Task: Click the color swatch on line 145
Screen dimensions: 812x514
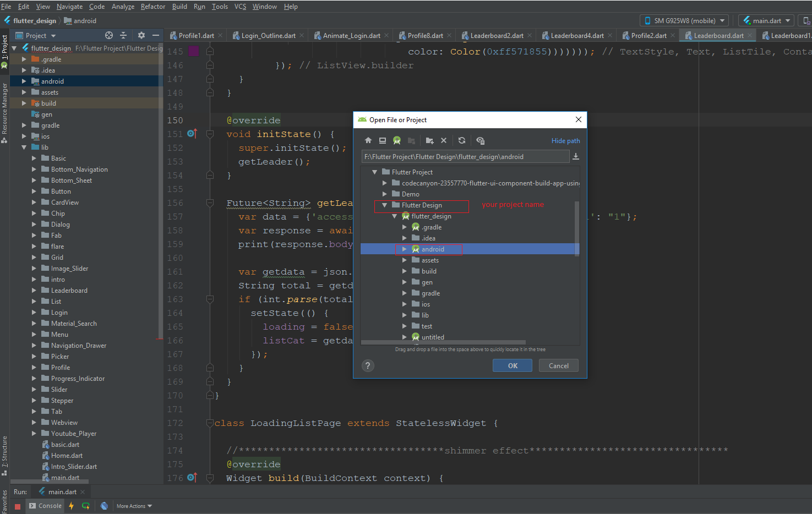Action: point(194,51)
